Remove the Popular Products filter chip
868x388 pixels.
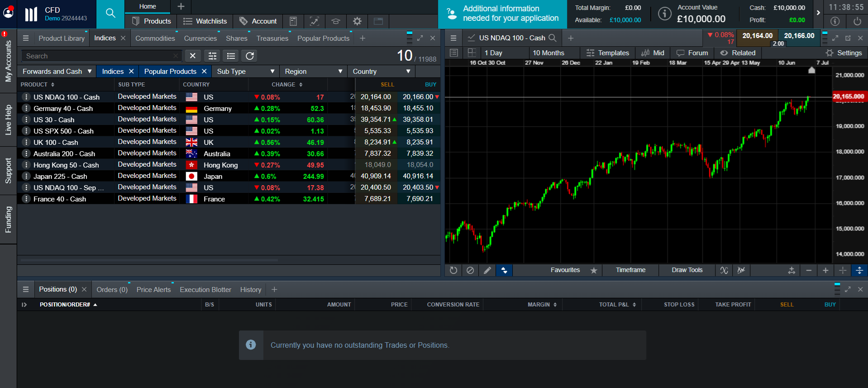(204, 72)
